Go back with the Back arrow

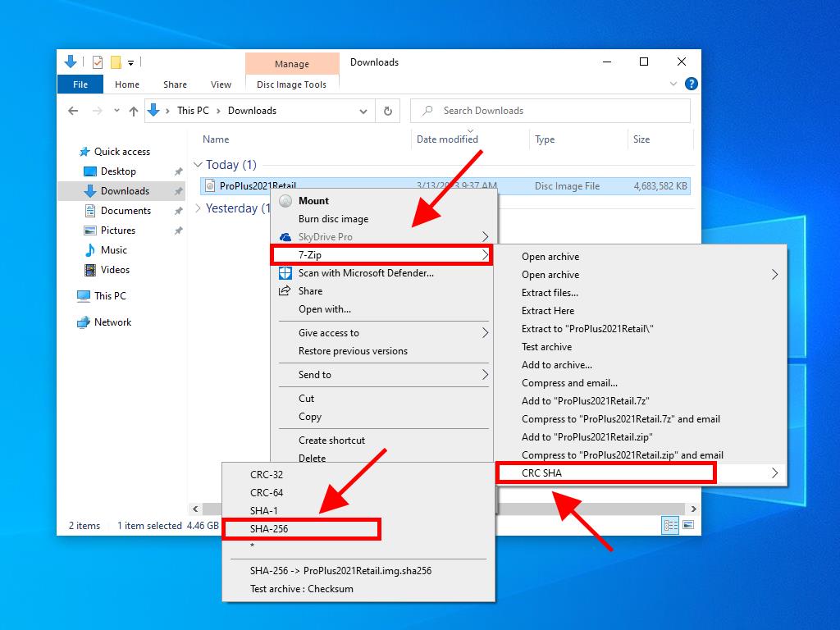coord(73,111)
